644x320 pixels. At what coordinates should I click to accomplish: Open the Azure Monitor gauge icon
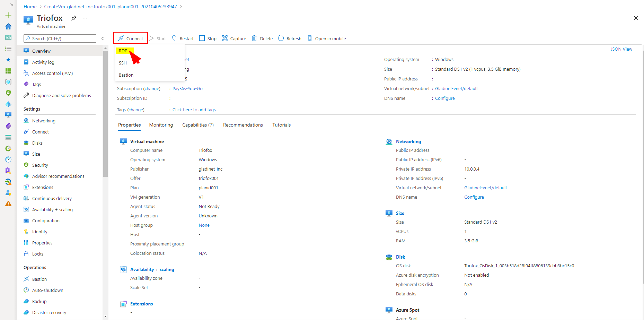(x=8, y=159)
